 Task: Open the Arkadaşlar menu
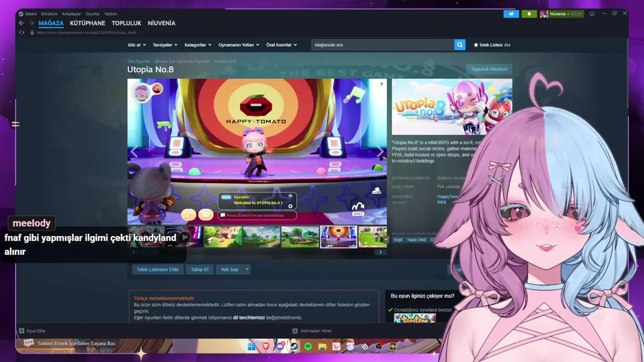[x=71, y=14]
